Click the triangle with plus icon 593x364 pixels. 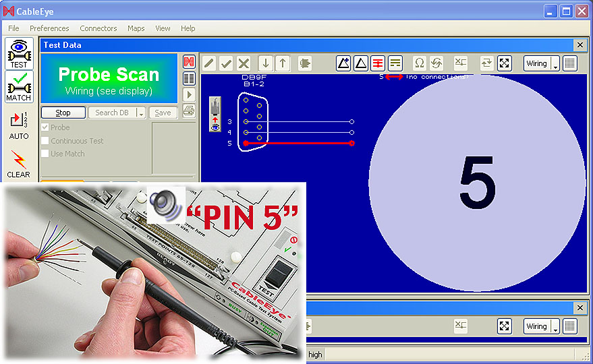[x=343, y=63]
